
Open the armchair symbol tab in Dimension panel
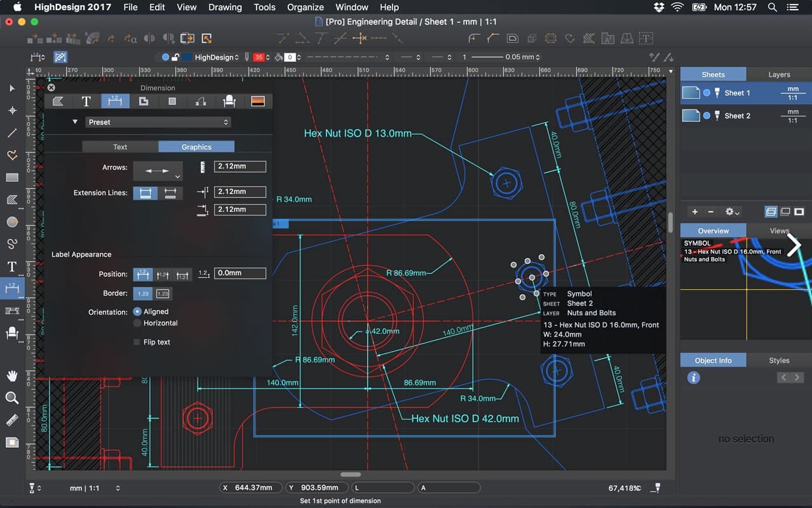pos(229,101)
